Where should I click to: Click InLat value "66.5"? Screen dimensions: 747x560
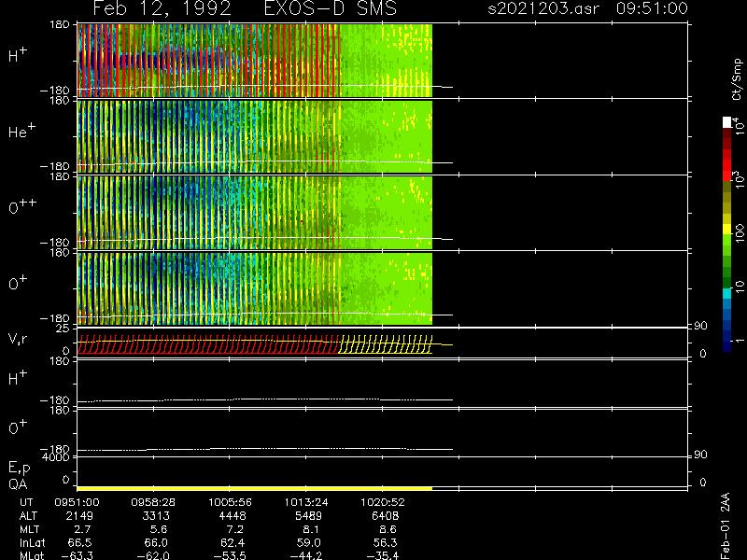coord(80,542)
